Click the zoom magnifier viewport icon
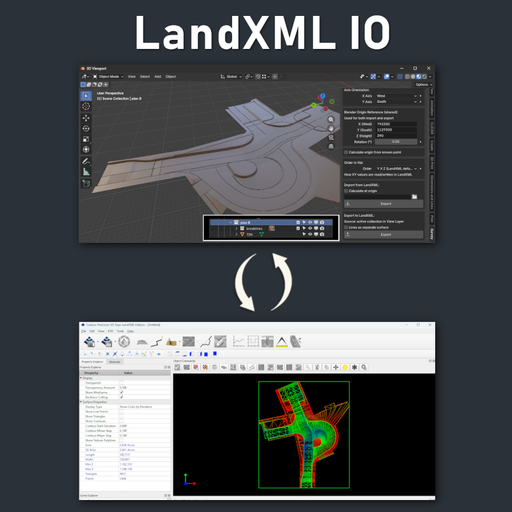 [x=331, y=120]
